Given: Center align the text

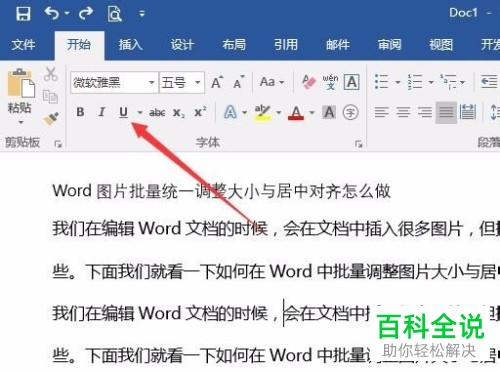Looking at the screenshot, I should [403, 112].
